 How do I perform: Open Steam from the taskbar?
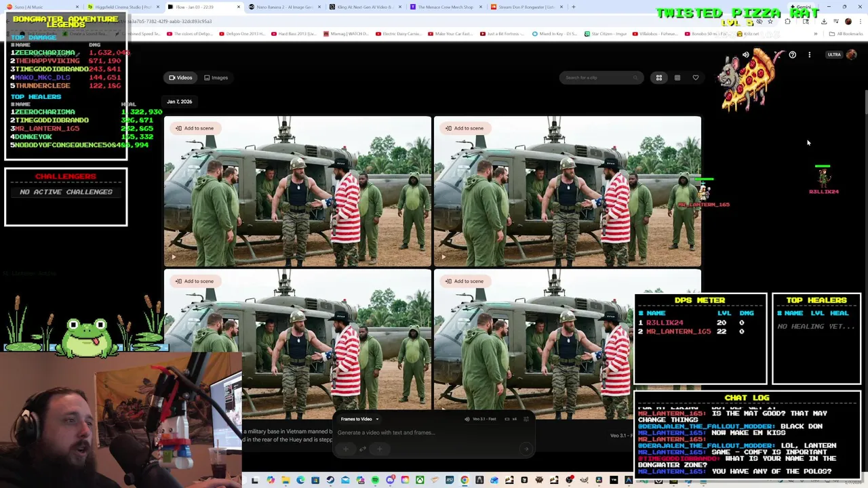tap(330, 481)
